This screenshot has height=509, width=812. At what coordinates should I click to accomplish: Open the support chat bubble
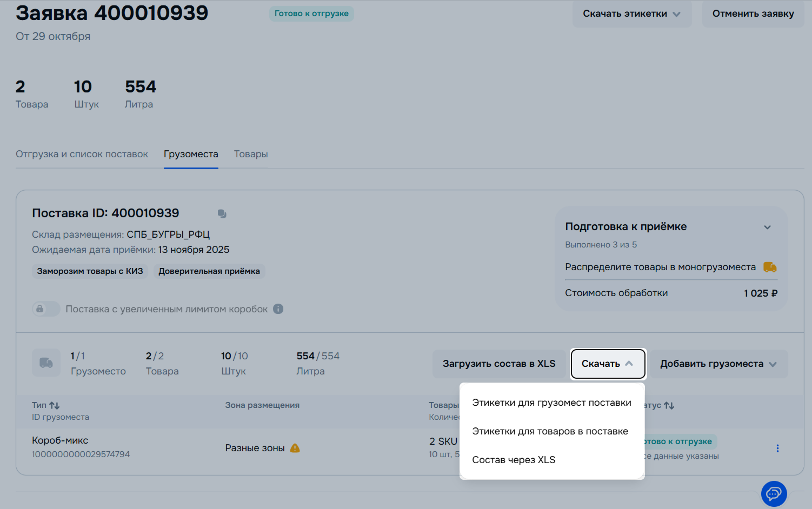coord(774,493)
